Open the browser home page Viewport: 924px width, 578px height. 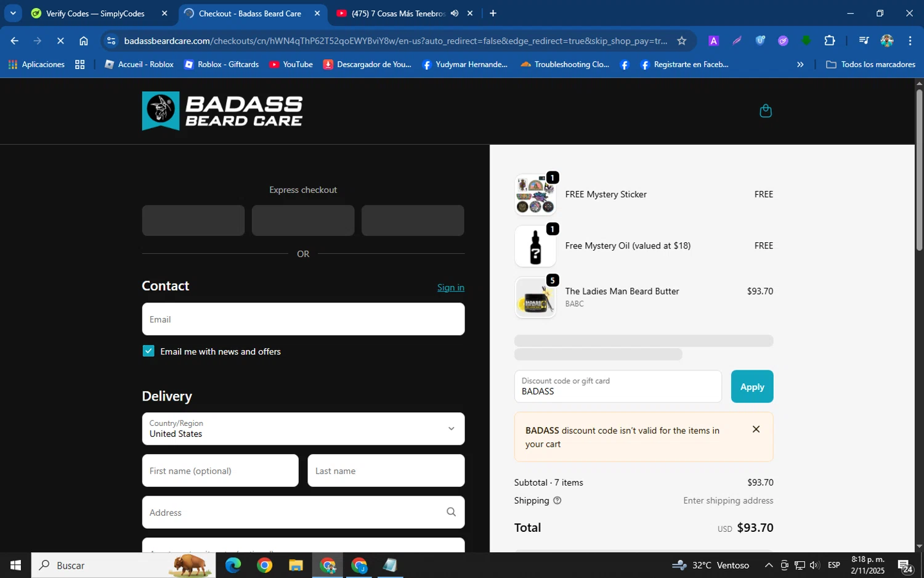tap(84, 41)
